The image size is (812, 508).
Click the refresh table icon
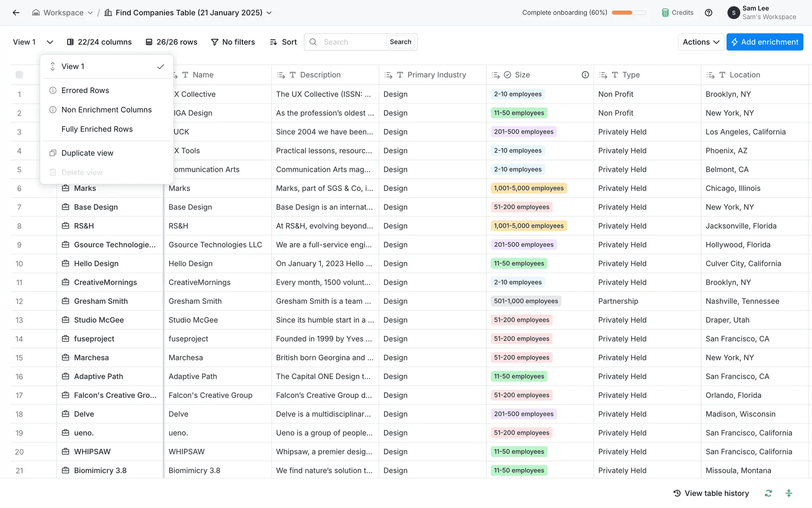tap(768, 493)
